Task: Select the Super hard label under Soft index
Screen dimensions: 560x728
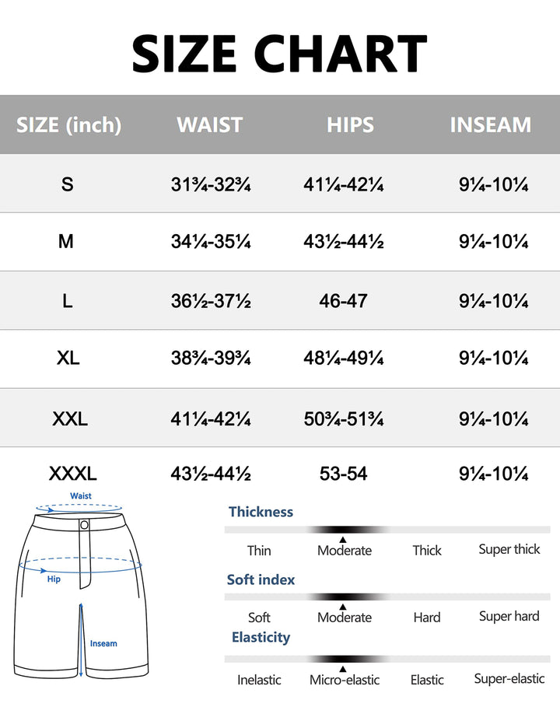Action: (x=509, y=616)
